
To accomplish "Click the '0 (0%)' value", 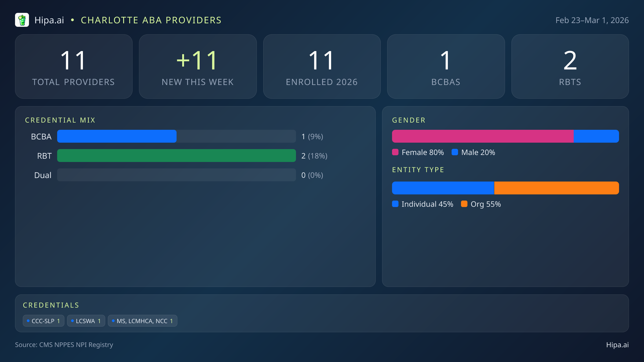I will pos(312,175).
